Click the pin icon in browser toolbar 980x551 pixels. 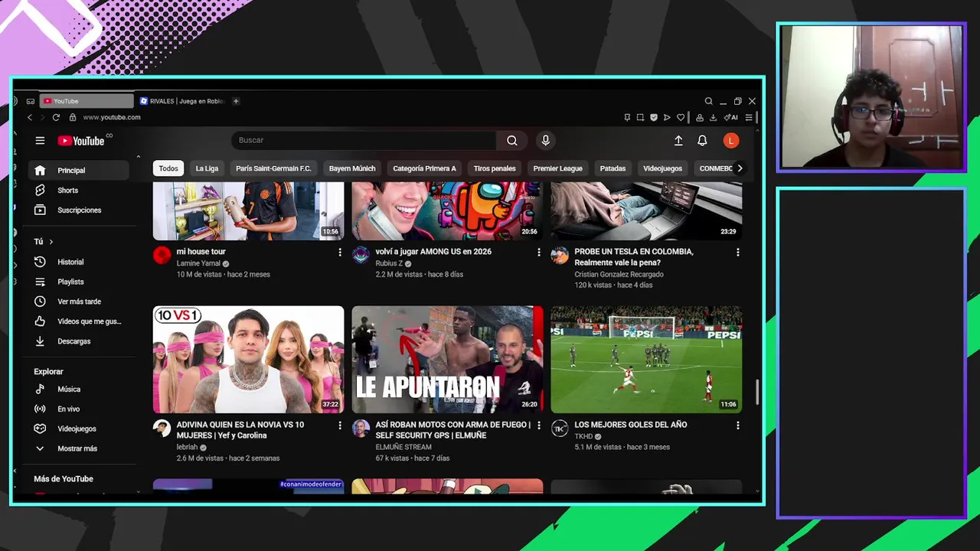tap(627, 118)
